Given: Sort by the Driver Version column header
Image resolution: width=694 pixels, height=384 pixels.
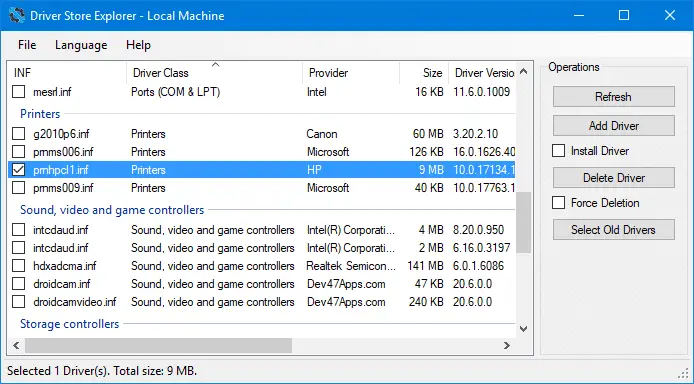Looking at the screenshot, I should click(482, 73).
